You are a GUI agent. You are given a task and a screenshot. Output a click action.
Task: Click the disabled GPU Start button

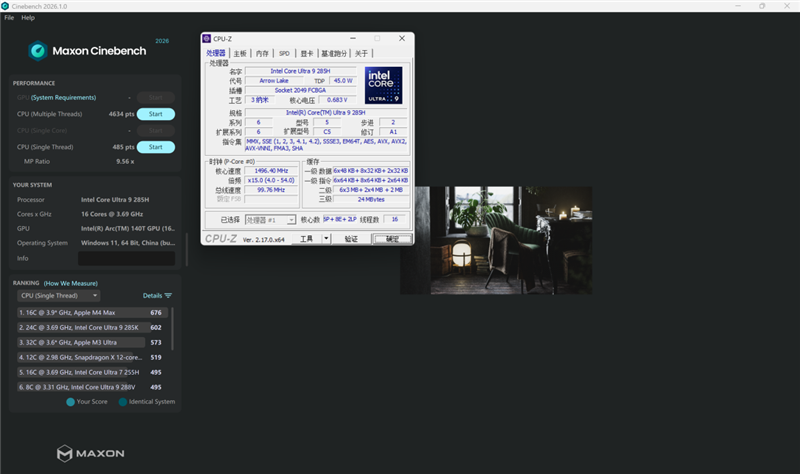(x=156, y=97)
